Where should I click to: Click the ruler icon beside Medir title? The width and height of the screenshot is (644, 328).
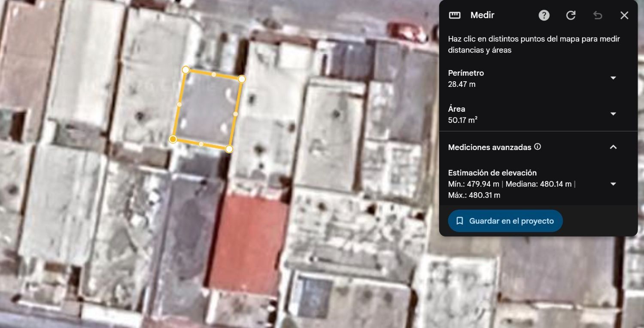coord(455,15)
